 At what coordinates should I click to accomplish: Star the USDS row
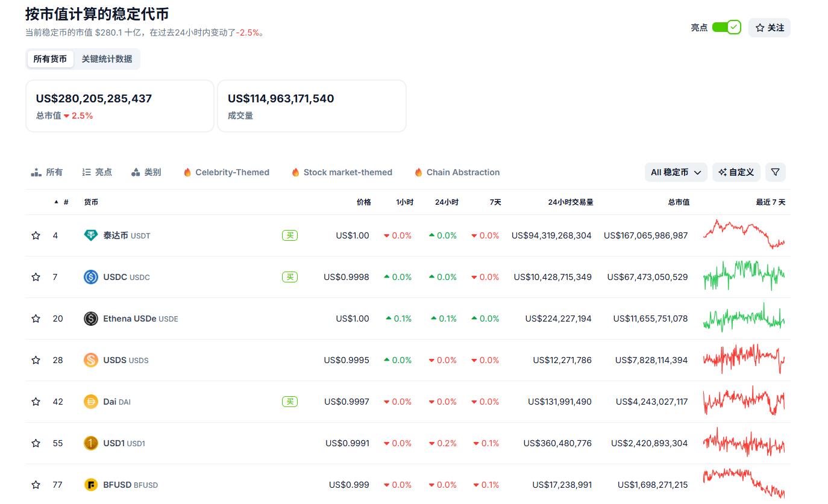pos(36,360)
